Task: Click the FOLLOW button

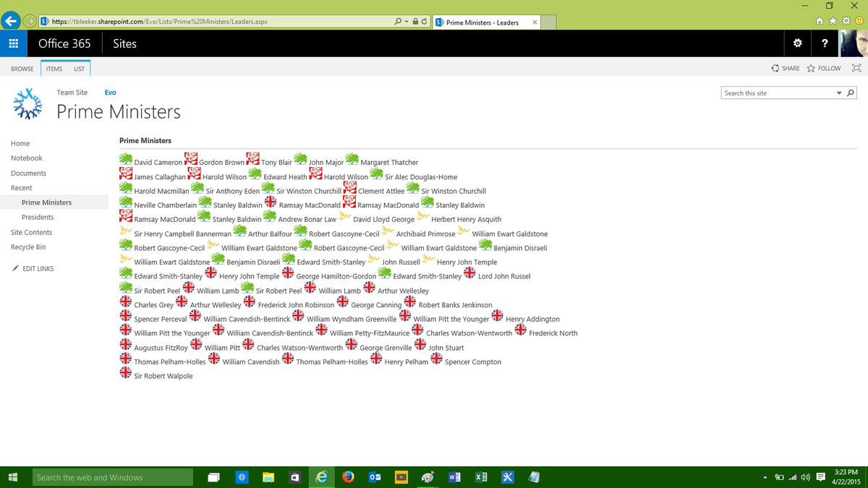Action: 824,68
